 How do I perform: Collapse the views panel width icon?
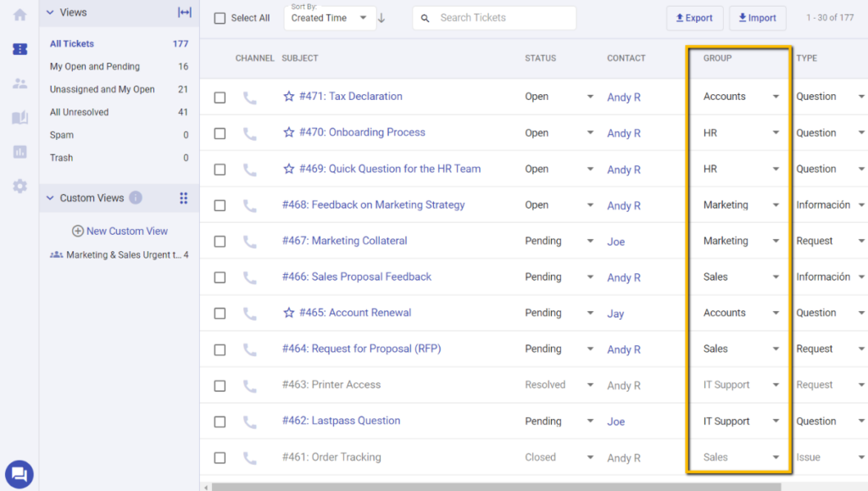pyautogui.click(x=184, y=12)
